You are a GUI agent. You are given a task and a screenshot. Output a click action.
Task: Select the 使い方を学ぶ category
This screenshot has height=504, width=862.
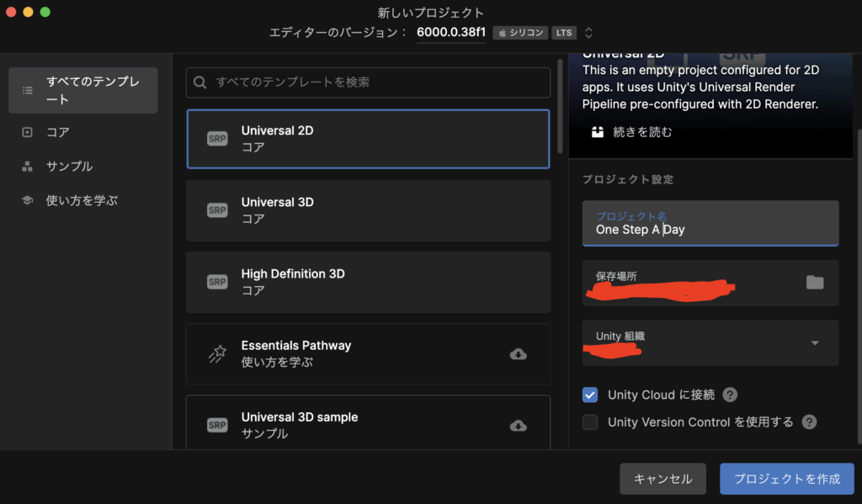click(83, 200)
